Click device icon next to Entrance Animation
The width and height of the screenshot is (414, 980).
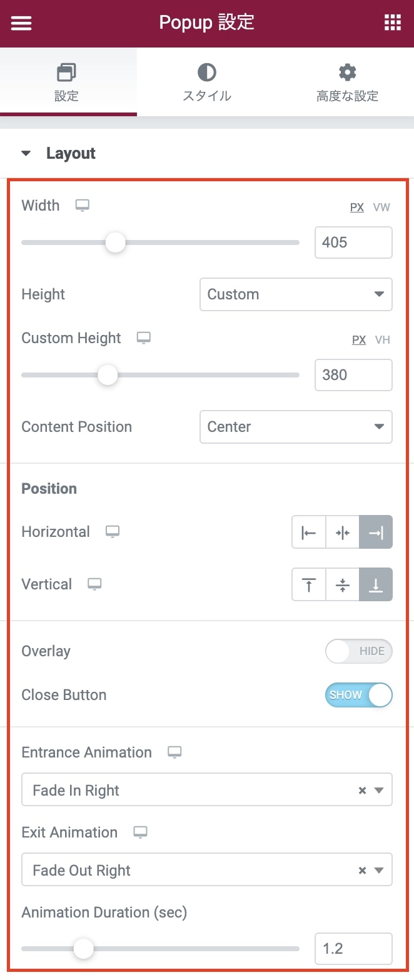[174, 752]
